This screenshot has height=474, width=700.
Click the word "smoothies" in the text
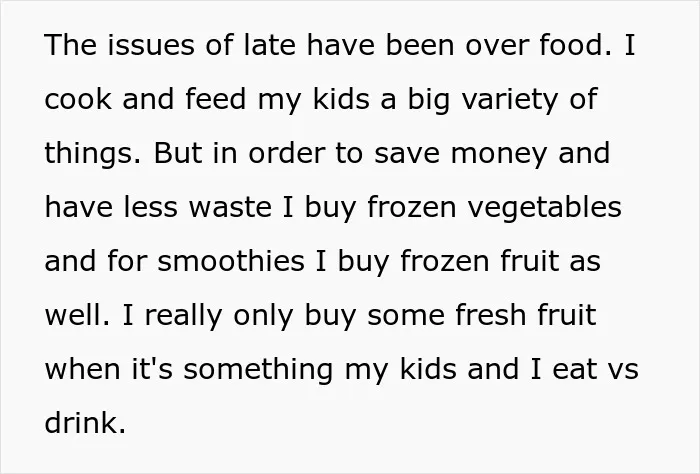click(231, 261)
